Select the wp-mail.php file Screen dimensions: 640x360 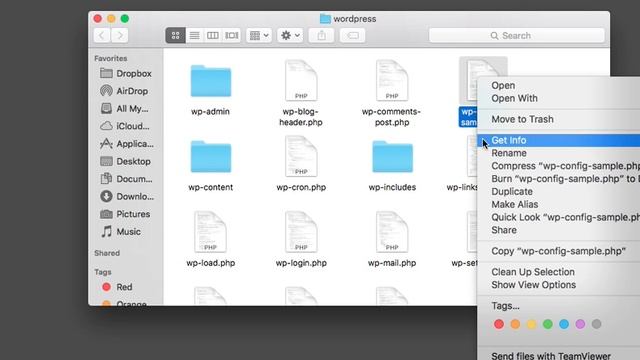tap(392, 231)
